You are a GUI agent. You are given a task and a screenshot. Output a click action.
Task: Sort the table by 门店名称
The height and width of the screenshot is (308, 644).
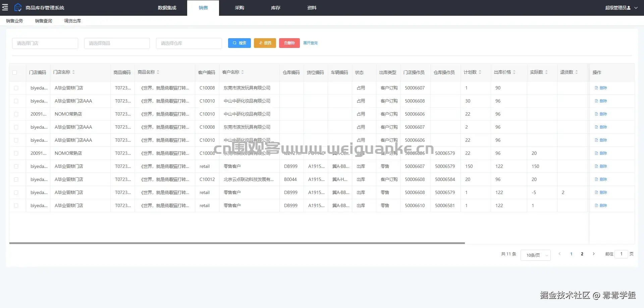click(x=73, y=72)
